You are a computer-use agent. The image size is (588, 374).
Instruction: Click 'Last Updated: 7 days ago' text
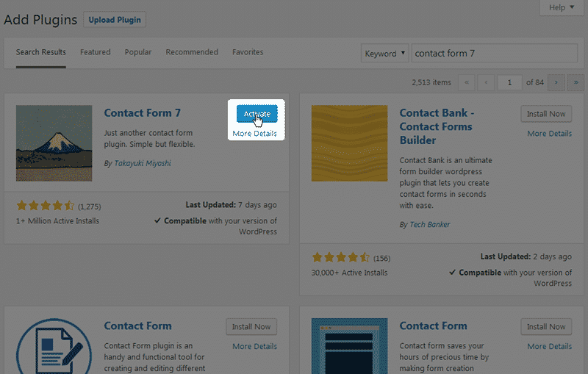231,205
